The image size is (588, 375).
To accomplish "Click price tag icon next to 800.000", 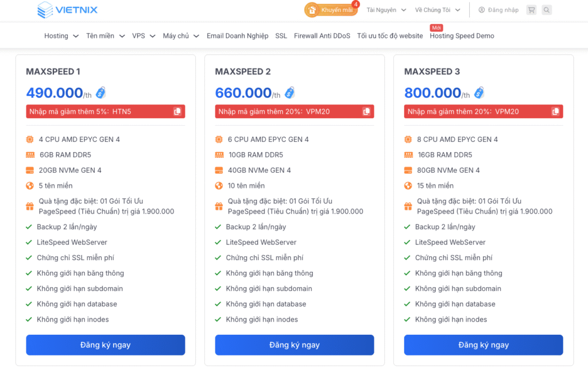I will click(x=479, y=92).
